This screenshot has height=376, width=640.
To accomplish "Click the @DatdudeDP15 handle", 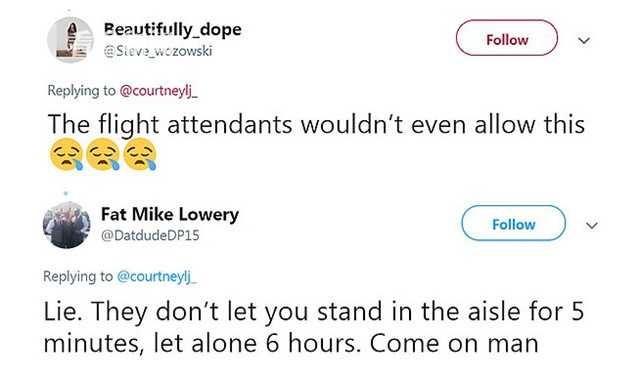I will pos(150,236).
